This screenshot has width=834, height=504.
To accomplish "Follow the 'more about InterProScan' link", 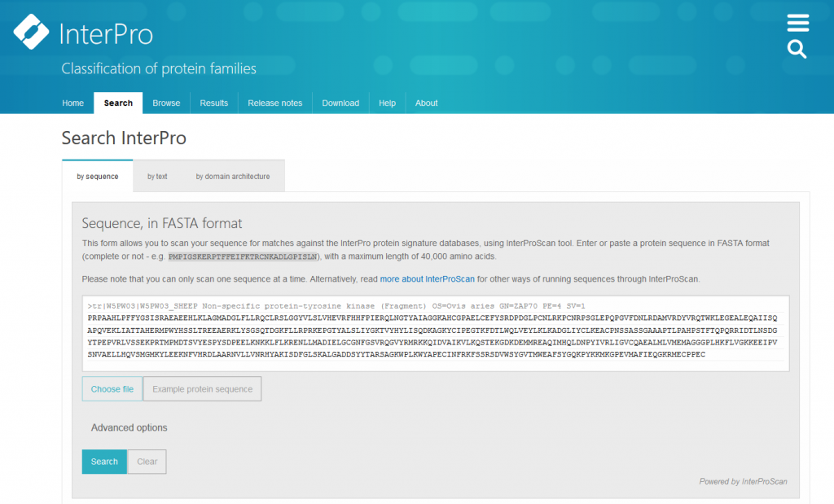I will tap(427, 279).
